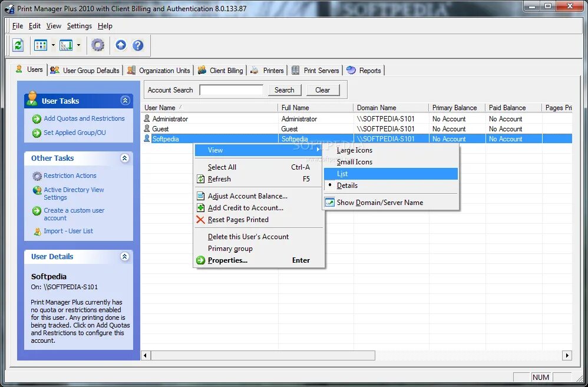The width and height of the screenshot is (588, 387).
Task: Click the green Refresh toolbar icon
Action: pos(18,46)
